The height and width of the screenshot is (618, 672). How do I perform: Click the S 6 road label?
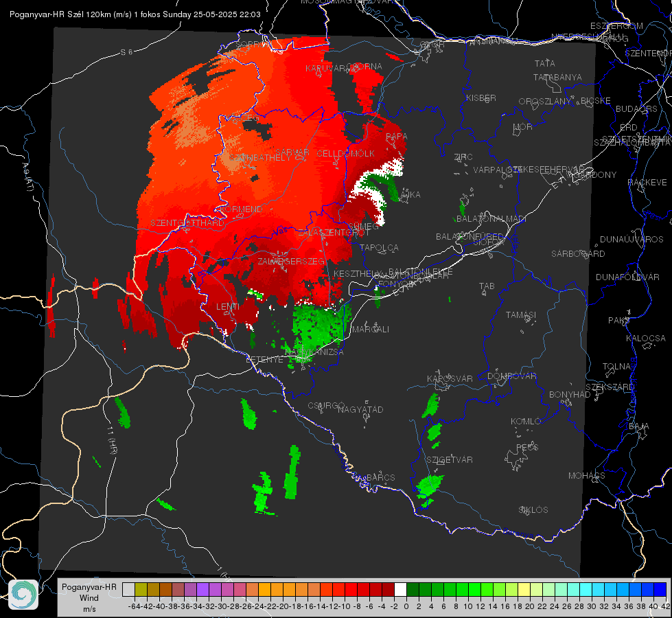point(126,52)
